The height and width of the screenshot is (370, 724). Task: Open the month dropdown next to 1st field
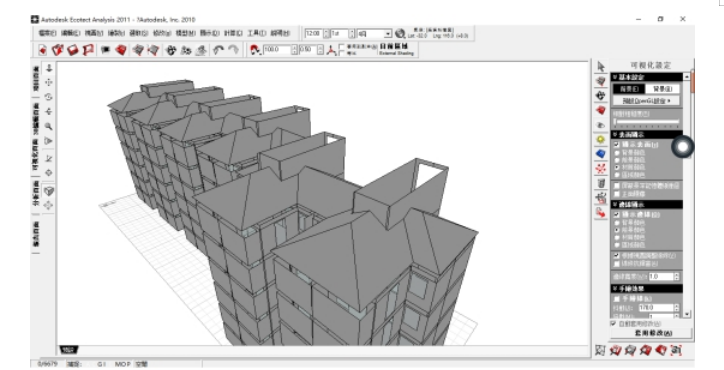388,34
